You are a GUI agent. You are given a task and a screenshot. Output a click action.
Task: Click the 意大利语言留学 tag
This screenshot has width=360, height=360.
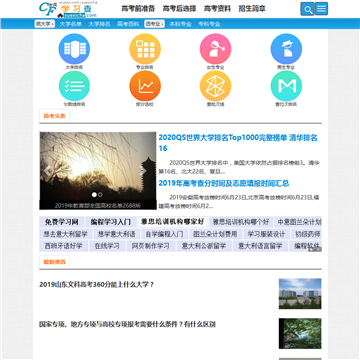click(x=260, y=246)
